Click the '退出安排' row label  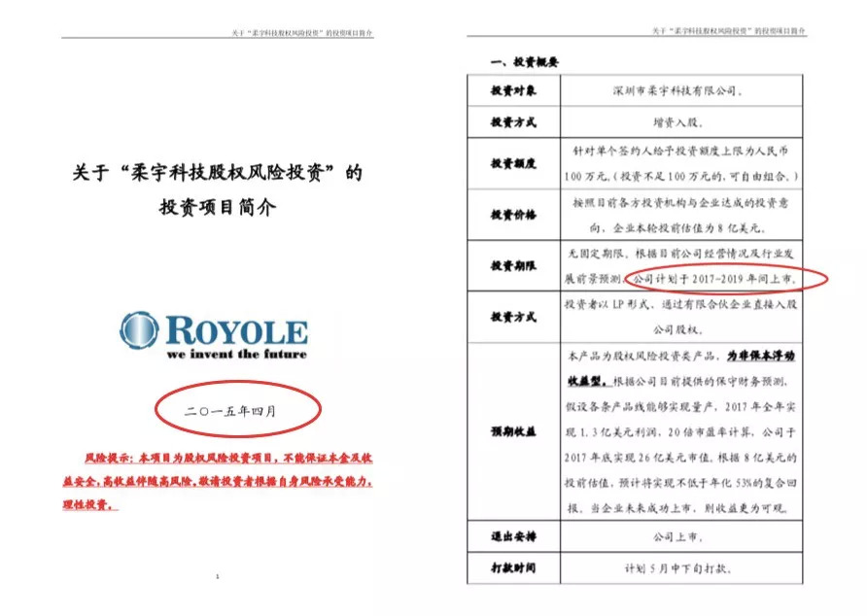tap(513, 536)
